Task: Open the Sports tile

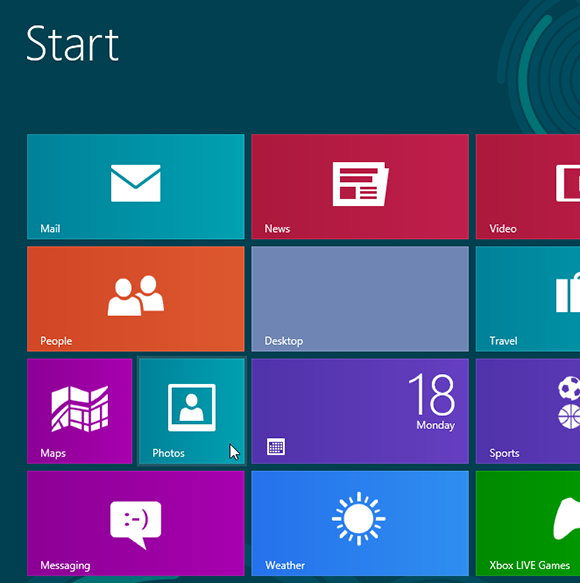Action: pos(528,411)
